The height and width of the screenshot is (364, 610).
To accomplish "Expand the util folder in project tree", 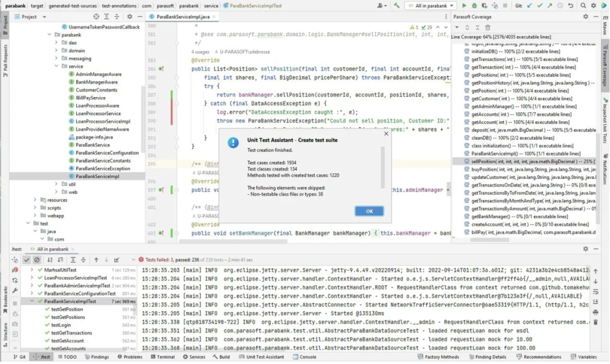I will click(56, 185).
